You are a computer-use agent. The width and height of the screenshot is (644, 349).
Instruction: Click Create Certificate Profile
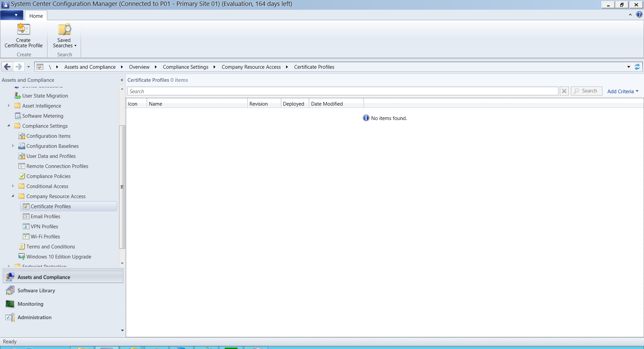(23, 37)
